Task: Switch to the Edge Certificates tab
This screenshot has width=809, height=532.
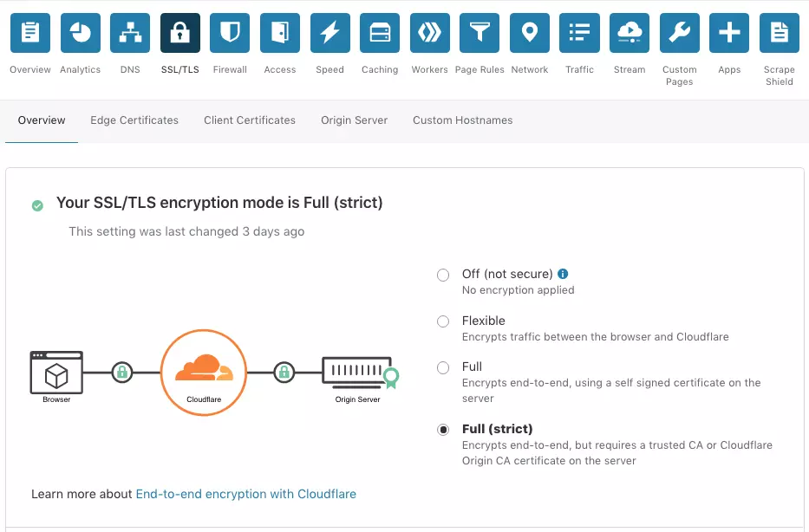Action: [134, 120]
